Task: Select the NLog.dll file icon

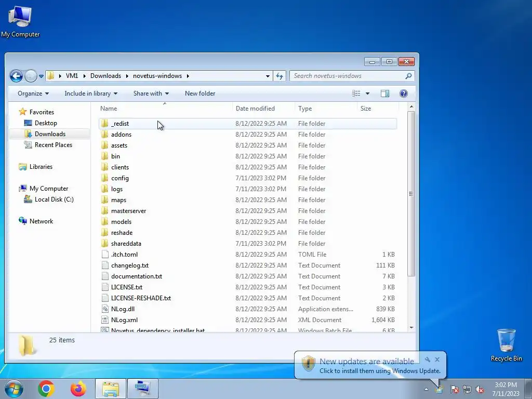Action: tap(105, 309)
